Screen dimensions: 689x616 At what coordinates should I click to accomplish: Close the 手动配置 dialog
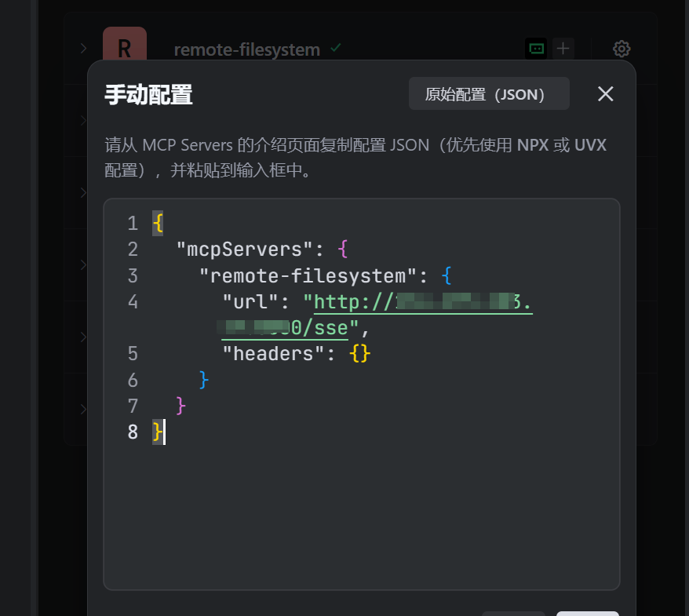(605, 93)
